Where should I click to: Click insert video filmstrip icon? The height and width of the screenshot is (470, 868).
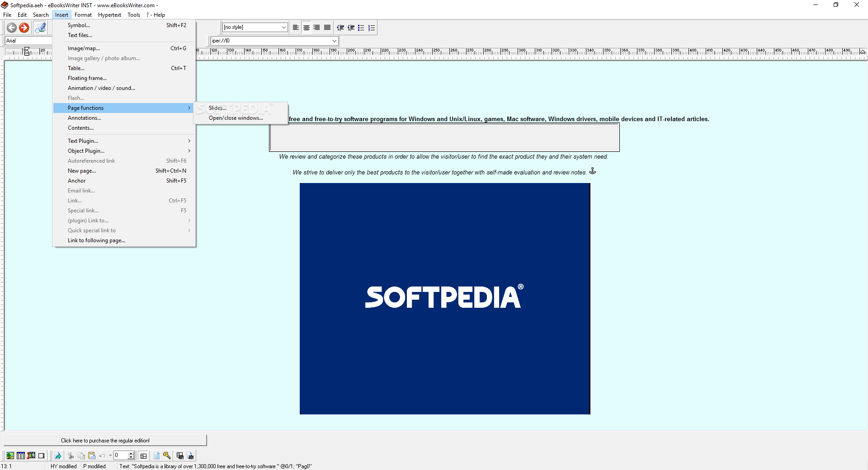click(31, 456)
